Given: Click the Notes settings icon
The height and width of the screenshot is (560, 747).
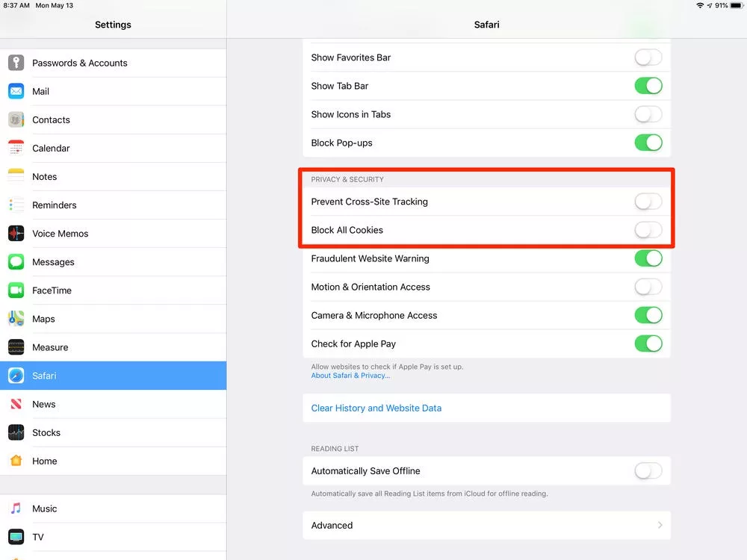Looking at the screenshot, I should pos(15,176).
